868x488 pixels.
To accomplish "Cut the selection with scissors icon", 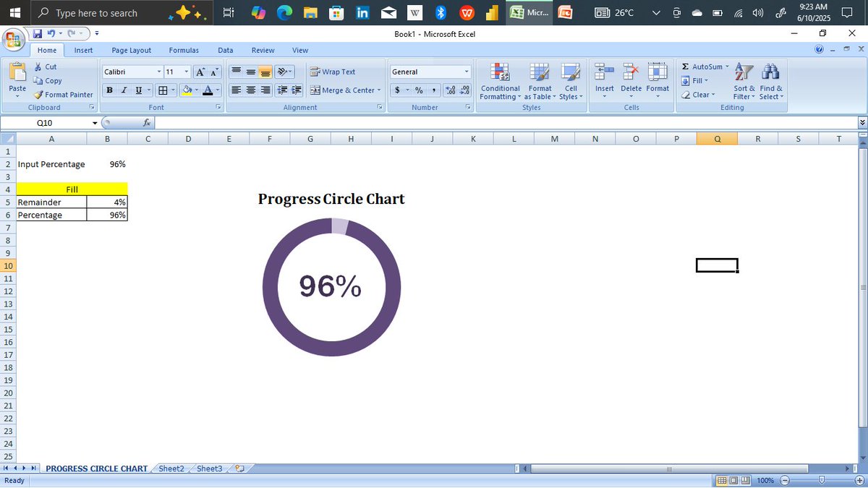I will [x=46, y=67].
